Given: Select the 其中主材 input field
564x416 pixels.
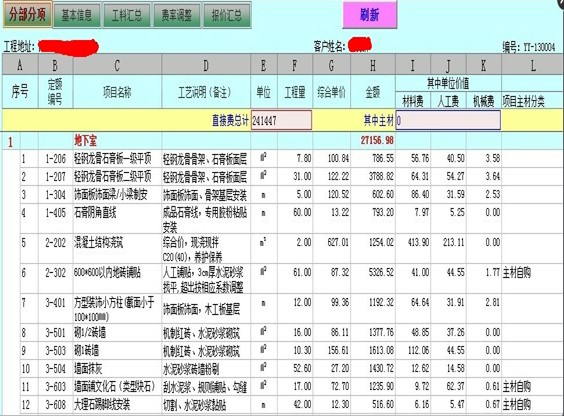Looking at the screenshot, I should point(448,120).
